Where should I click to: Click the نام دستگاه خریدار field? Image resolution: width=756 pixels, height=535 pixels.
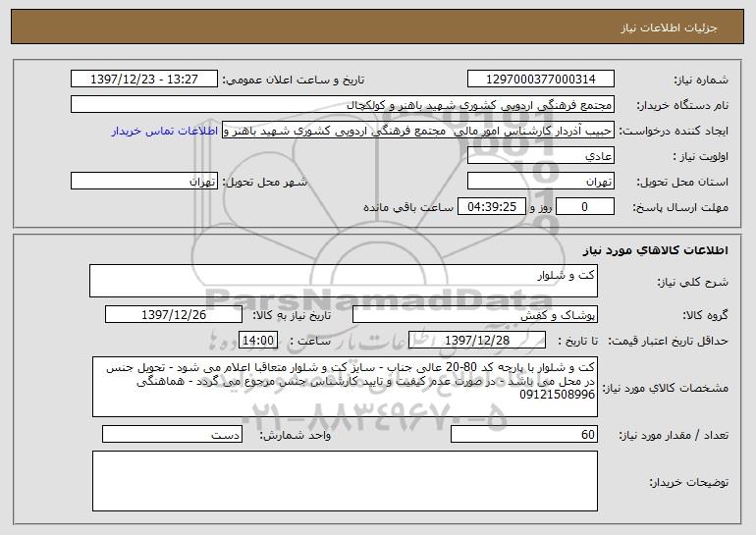343,105
